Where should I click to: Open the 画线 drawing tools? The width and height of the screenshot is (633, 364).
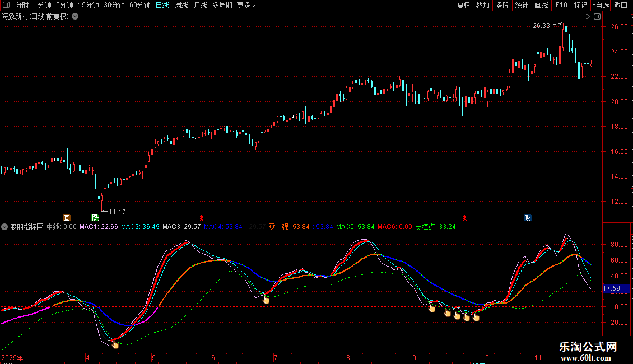[541, 5]
